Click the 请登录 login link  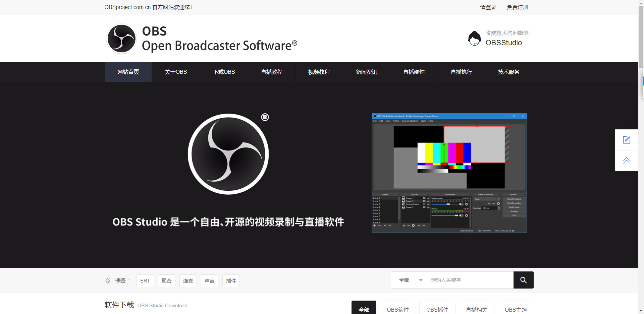488,7
